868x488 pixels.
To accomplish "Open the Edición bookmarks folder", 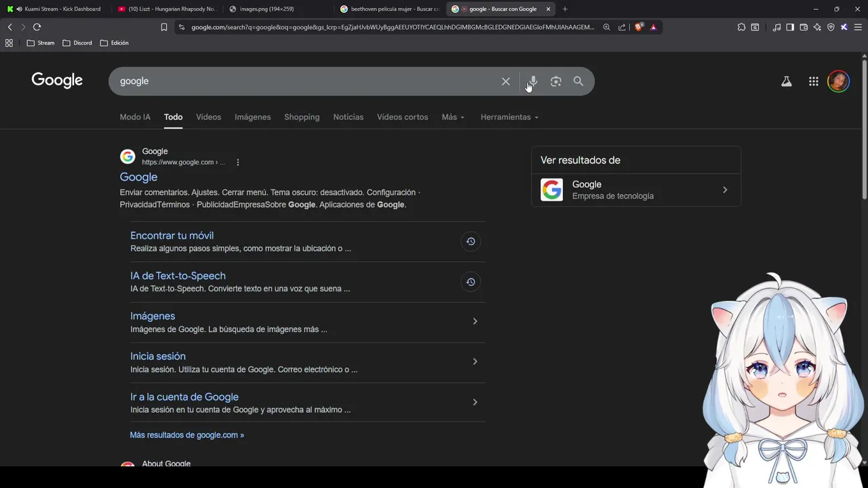I will pyautogui.click(x=114, y=43).
